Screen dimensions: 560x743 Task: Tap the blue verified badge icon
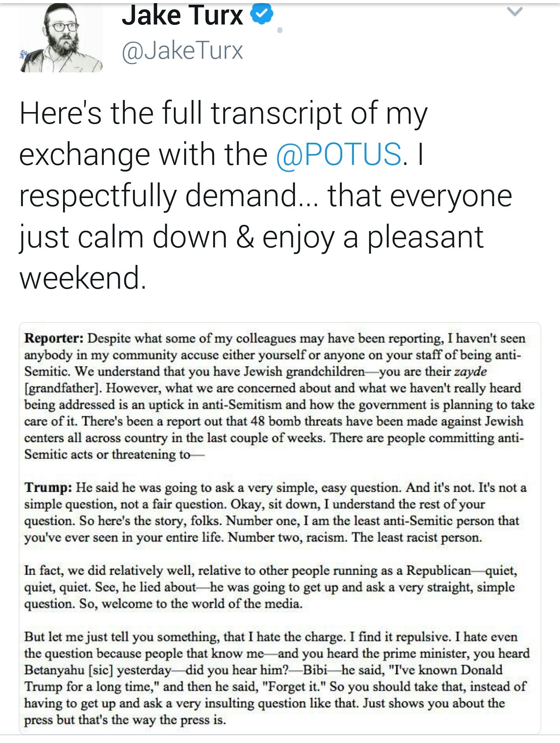click(x=262, y=14)
